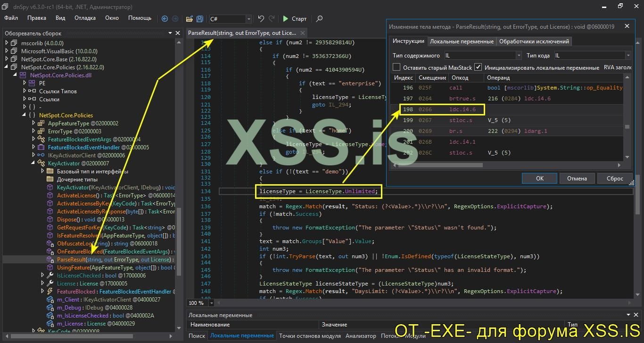Click the IKeyActivatorClient interface icon

click(40, 155)
